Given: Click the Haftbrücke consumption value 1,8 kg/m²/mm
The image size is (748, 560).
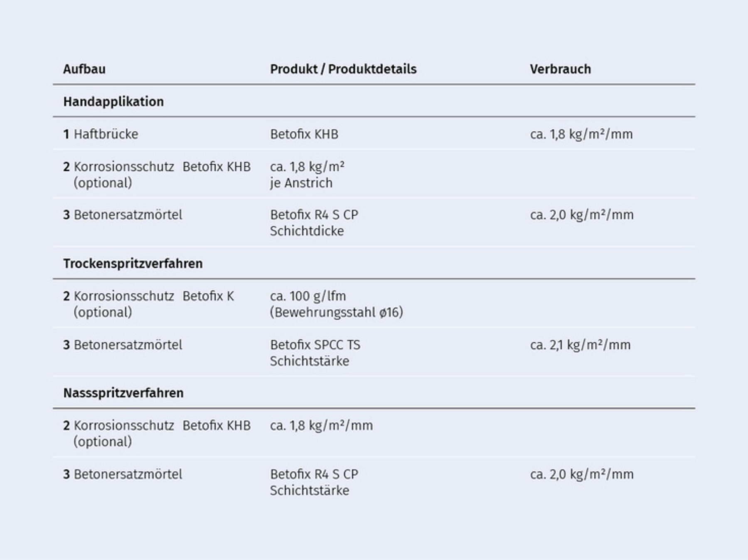Looking at the screenshot, I should pyautogui.click(x=581, y=134).
